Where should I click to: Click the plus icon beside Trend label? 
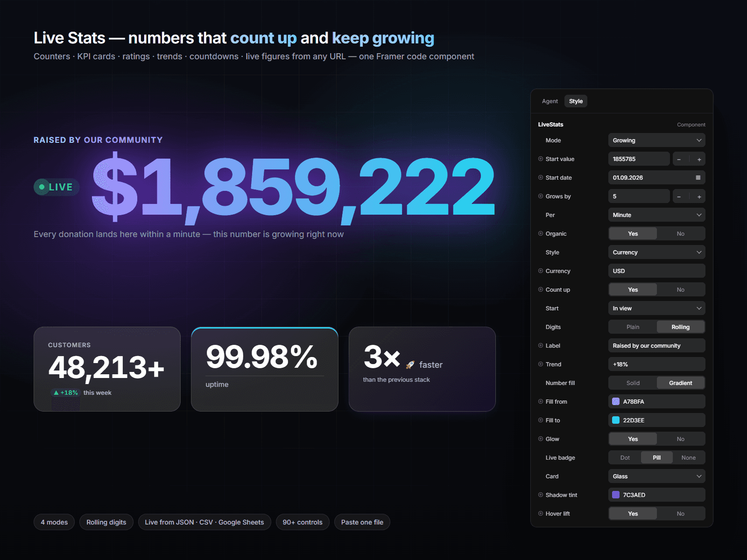[x=541, y=364]
